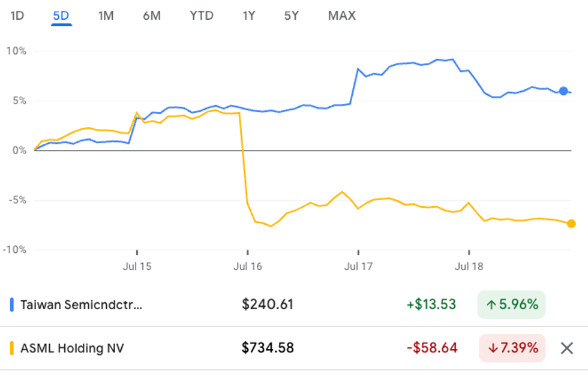The height and width of the screenshot is (377, 588).
Task: Click the yellow ASML color marker
Action: [12, 348]
